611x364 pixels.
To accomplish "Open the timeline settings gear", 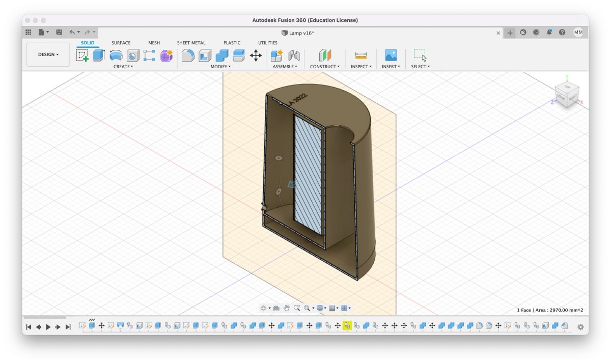I will 580,327.
